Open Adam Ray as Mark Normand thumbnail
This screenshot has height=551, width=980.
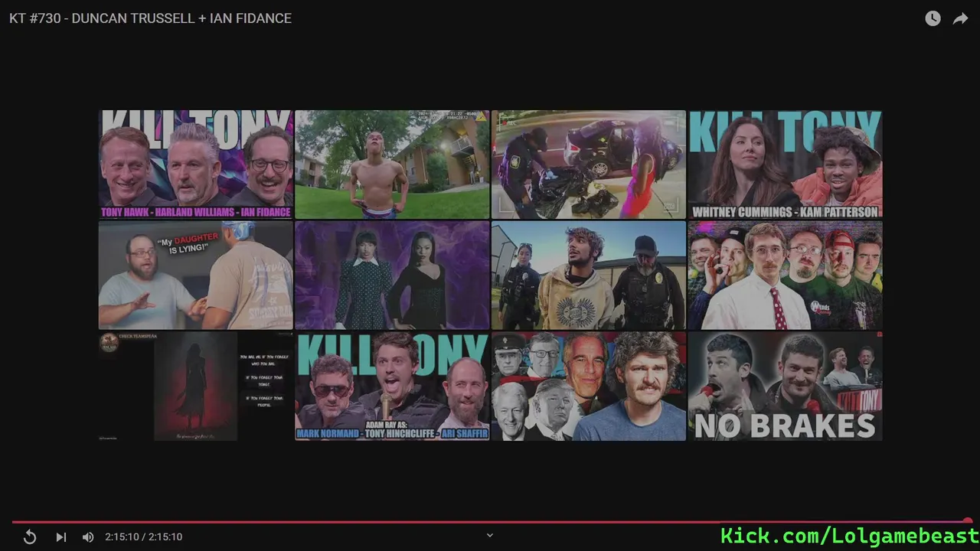tap(392, 386)
